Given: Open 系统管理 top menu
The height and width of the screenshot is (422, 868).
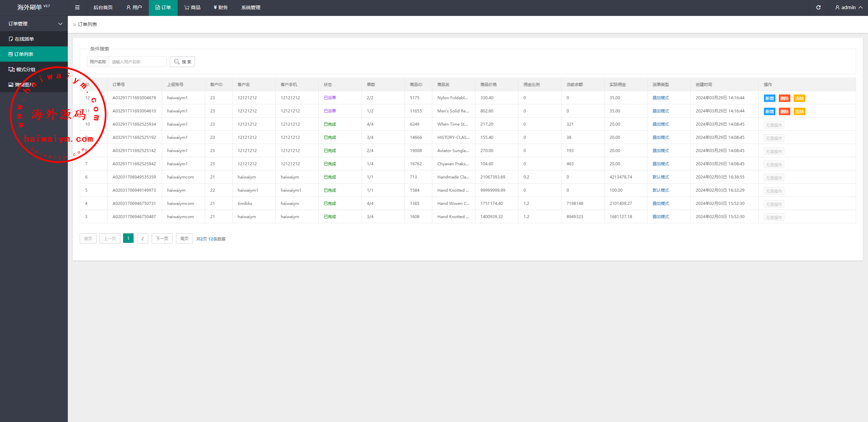Looking at the screenshot, I should pos(251,7).
